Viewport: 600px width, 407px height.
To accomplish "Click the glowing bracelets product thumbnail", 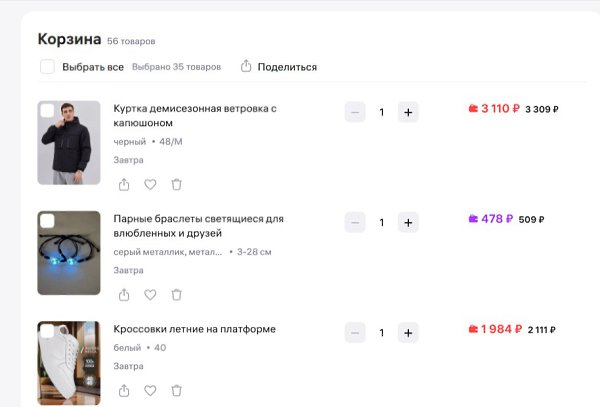I will pyautogui.click(x=69, y=256).
